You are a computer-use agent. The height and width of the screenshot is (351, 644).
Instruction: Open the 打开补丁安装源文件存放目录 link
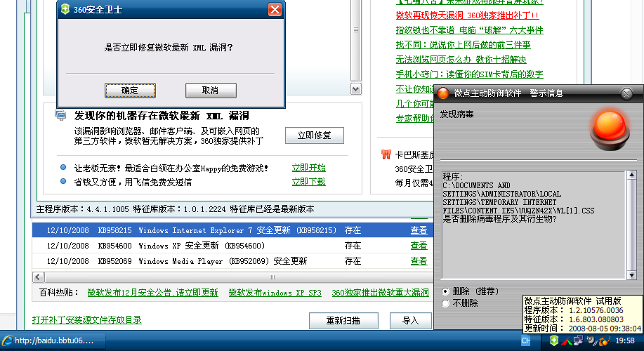pyautogui.click(x=87, y=320)
